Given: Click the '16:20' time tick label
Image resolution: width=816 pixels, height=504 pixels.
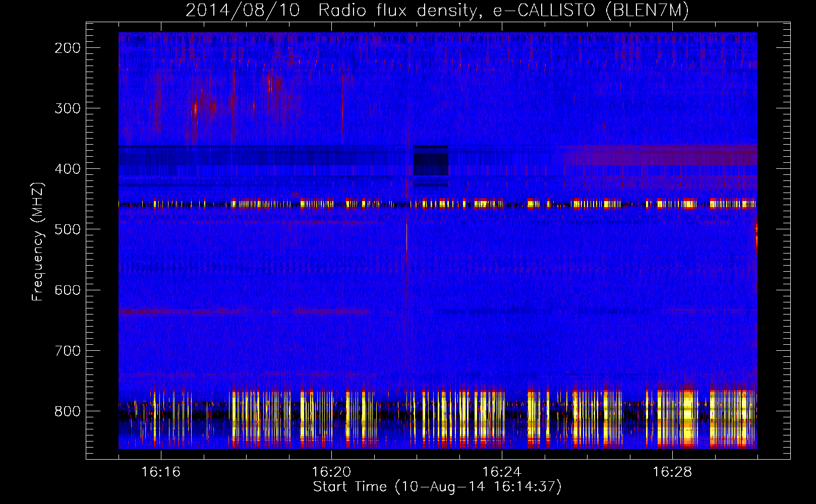Looking at the screenshot, I should pos(331,472).
